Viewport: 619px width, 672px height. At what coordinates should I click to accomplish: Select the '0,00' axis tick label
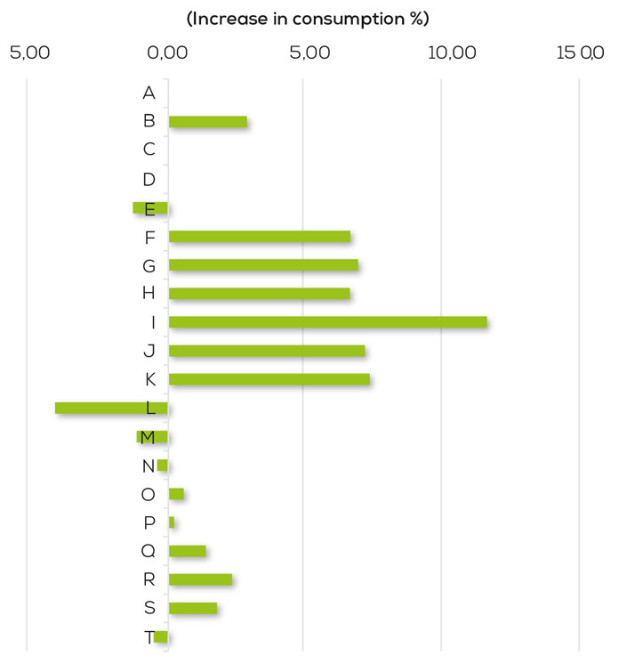(168, 53)
